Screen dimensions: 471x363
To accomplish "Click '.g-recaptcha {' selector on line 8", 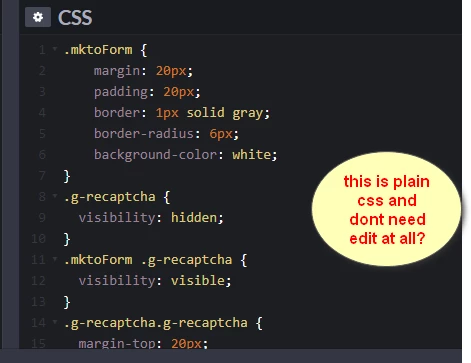I will click(x=117, y=197).
